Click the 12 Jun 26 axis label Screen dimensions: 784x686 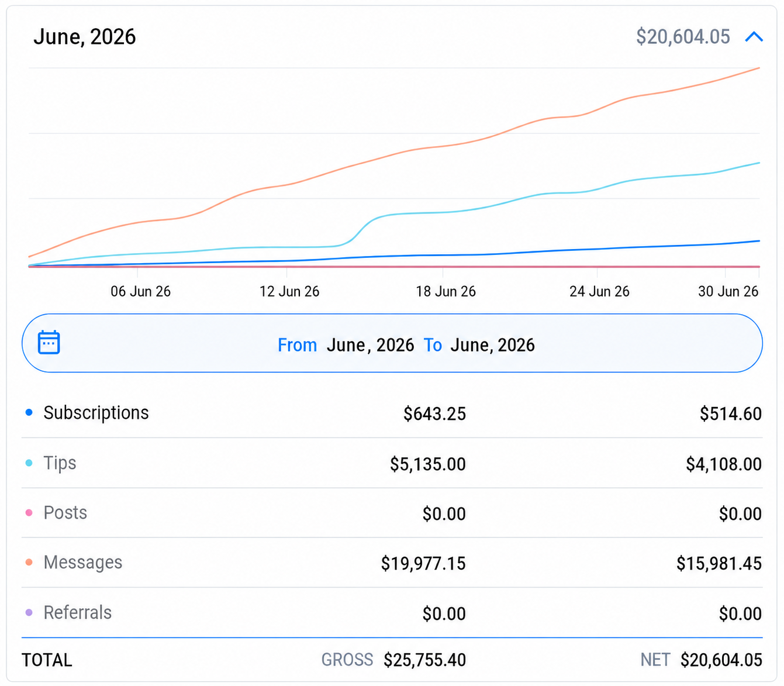point(289,291)
